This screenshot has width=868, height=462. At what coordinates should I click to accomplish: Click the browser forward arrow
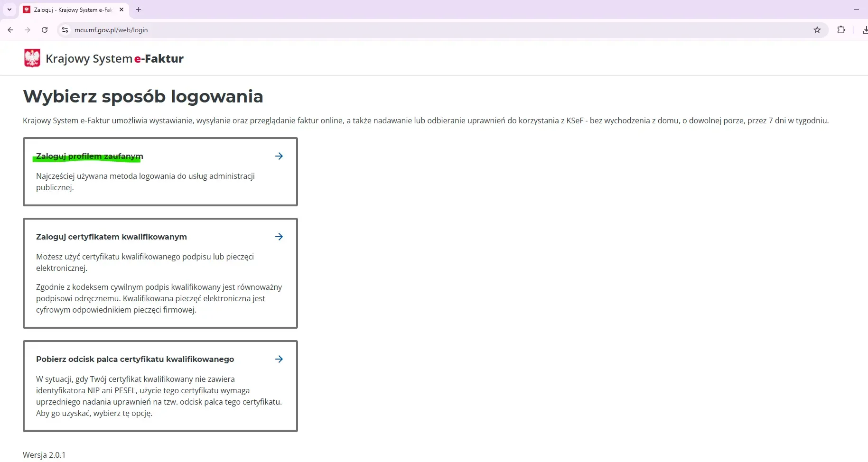coord(28,30)
